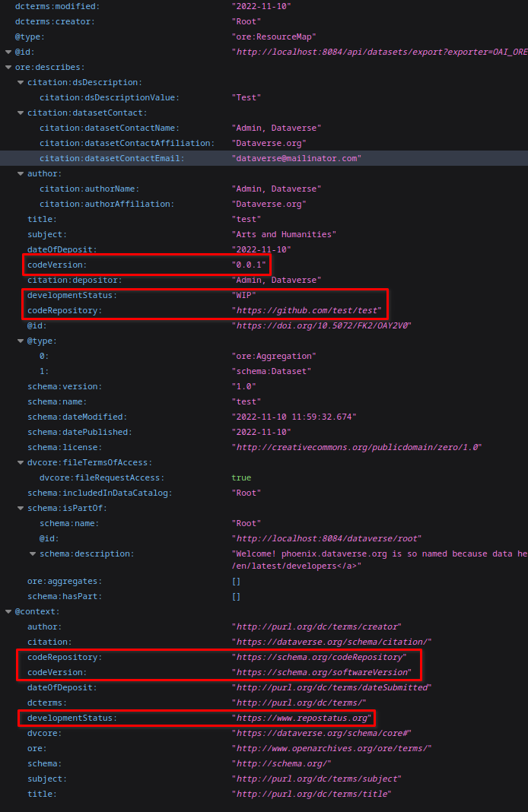Screen dimensions: 528x812
Task: Select the citation:datasetContactName row
Action: (264, 128)
